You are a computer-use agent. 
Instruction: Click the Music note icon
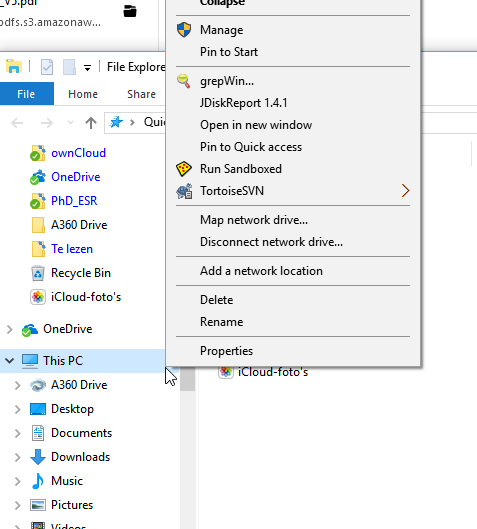coord(38,481)
